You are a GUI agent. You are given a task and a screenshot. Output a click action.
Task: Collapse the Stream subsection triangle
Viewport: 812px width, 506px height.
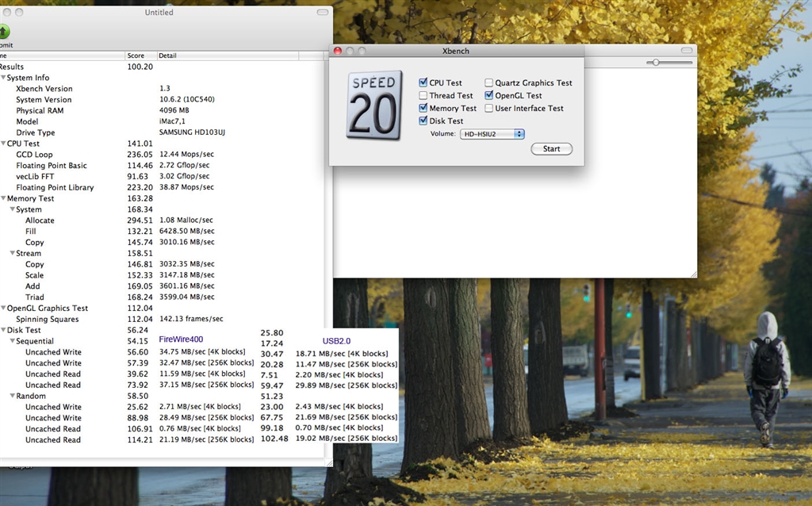[x=12, y=254]
